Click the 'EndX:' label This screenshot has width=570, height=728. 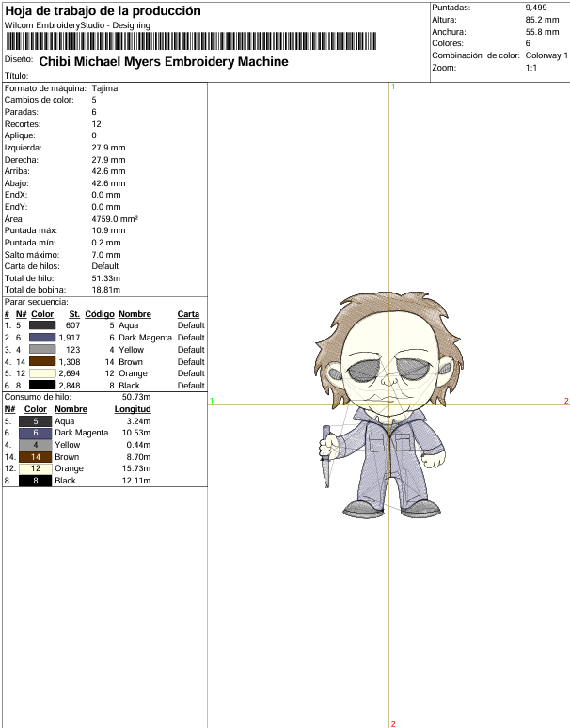(16, 195)
